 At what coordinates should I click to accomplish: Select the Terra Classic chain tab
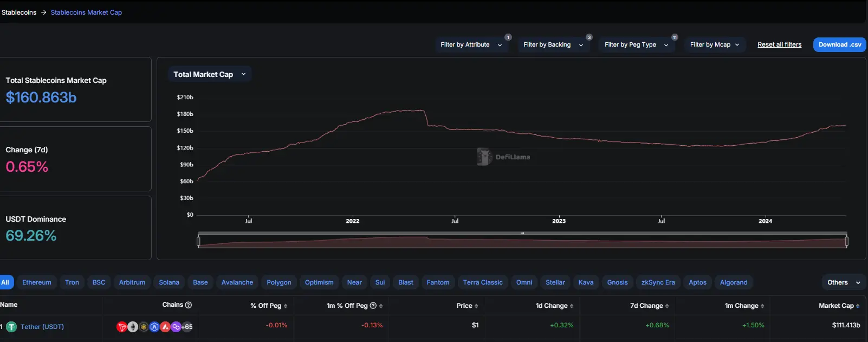pyautogui.click(x=483, y=282)
